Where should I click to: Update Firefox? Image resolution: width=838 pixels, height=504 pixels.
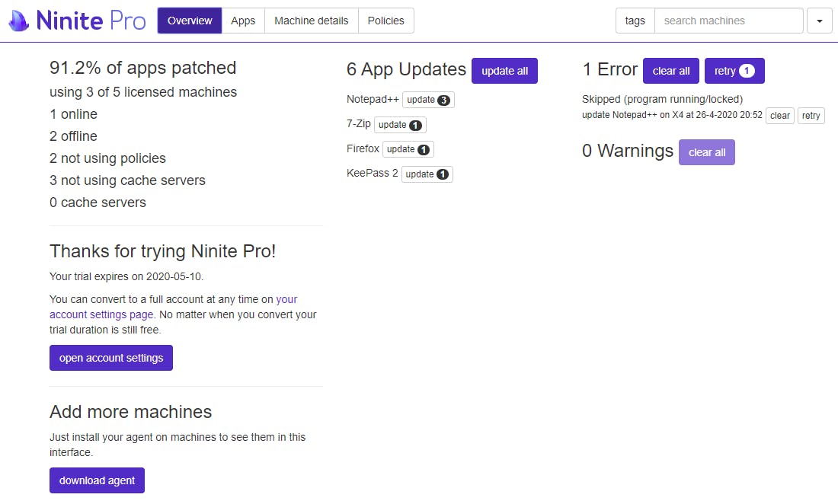(408, 149)
